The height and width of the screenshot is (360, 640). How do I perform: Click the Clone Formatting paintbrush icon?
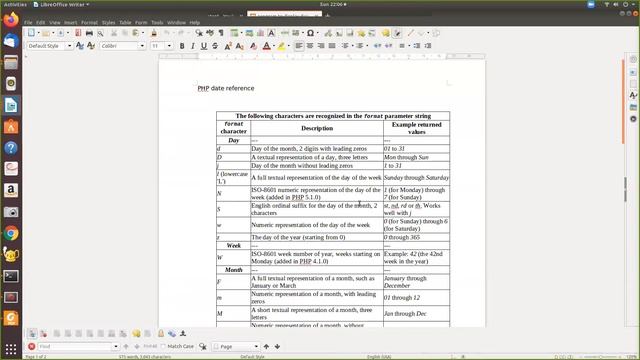click(154, 33)
